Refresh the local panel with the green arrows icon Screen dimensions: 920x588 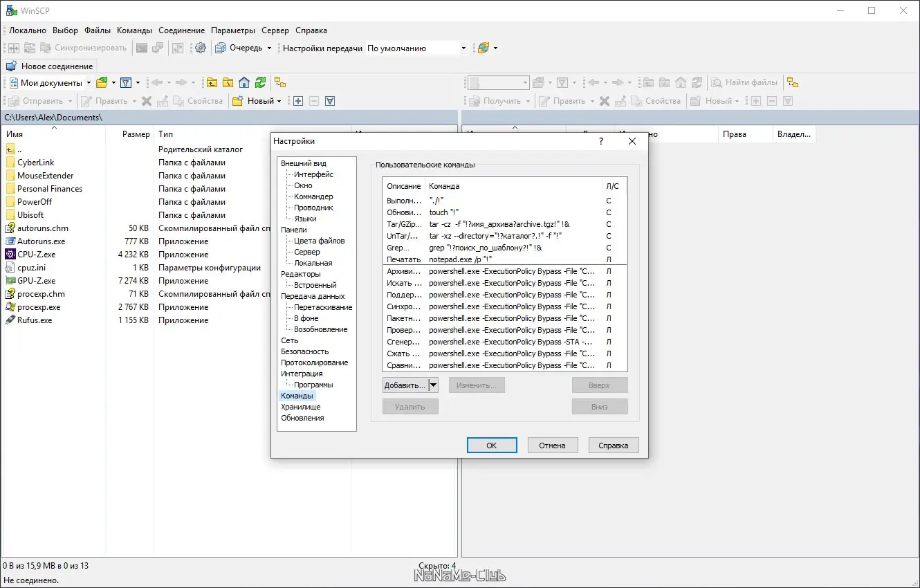(x=260, y=82)
